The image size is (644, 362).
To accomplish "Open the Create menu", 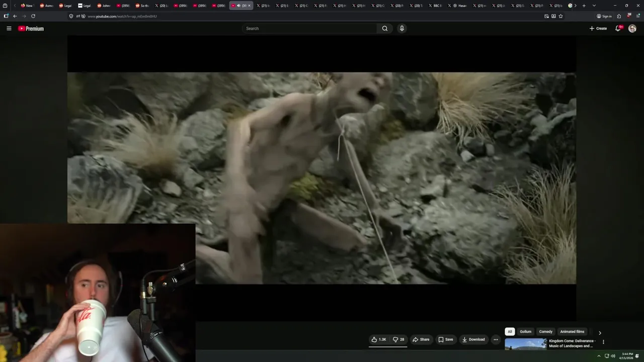I will (x=598, y=29).
